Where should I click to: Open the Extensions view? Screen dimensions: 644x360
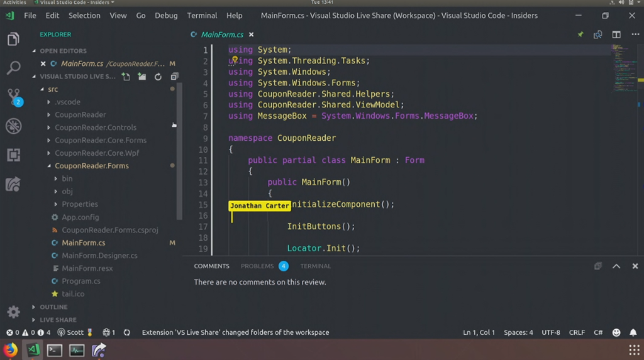(13, 155)
